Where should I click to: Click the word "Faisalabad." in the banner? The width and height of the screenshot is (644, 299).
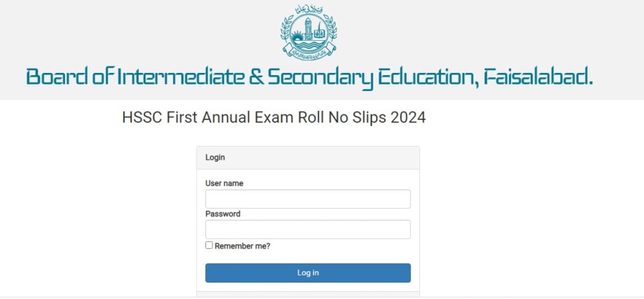(538, 77)
